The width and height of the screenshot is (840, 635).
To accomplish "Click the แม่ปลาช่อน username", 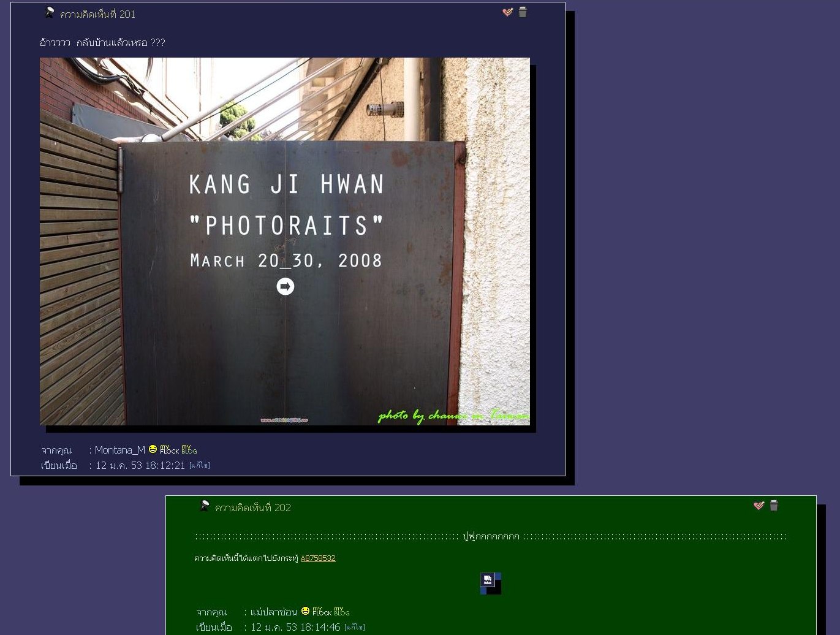I will point(274,612).
